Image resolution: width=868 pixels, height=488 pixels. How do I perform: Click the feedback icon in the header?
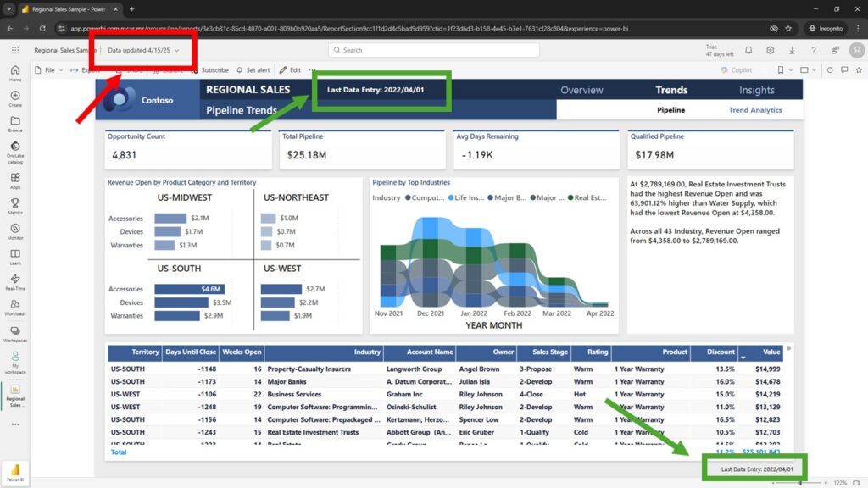835,50
